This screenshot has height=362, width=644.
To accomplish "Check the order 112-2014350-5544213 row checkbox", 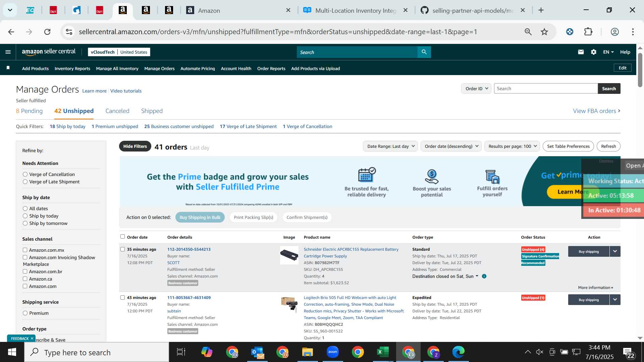I will [122, 249].
